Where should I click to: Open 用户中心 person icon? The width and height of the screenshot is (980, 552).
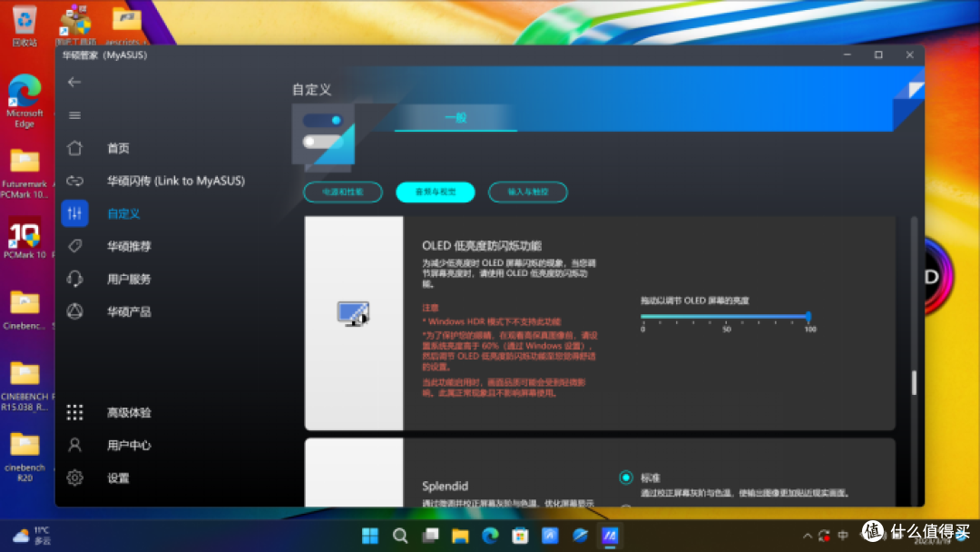click(74, 445)
